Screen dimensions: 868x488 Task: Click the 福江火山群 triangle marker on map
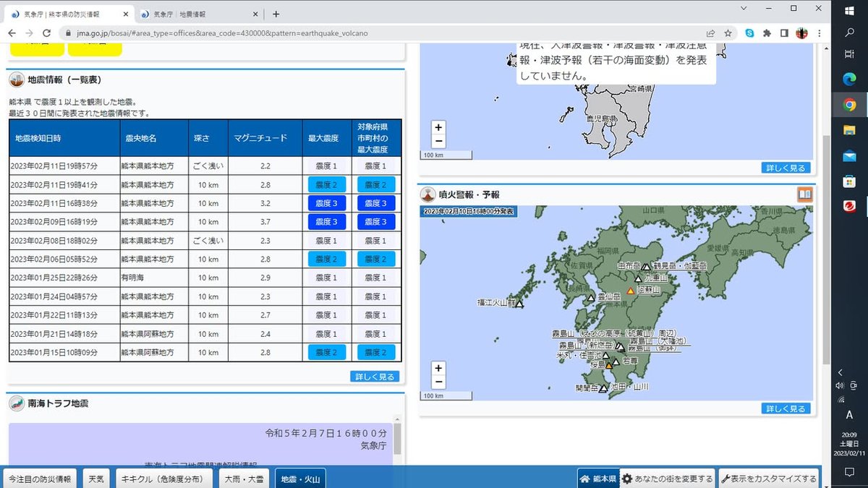click(x=519, y=304)
